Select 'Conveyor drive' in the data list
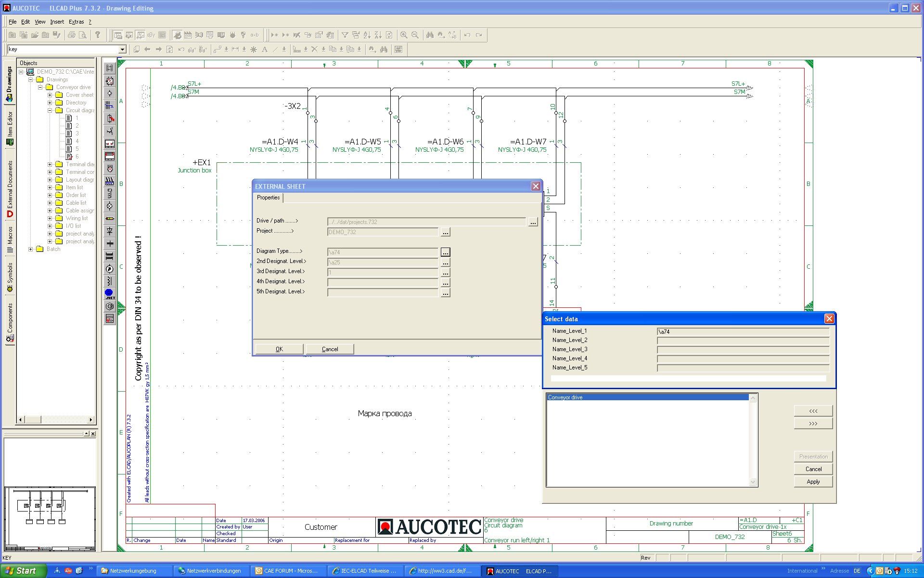The image size is (924, 578). pyautogui.click(x=648, y=397)
